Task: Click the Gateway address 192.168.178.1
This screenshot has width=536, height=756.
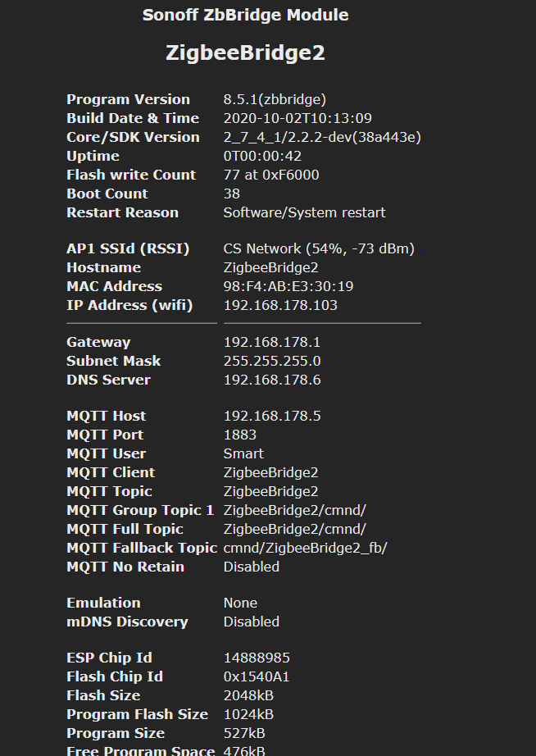Action: pos(272,342)
